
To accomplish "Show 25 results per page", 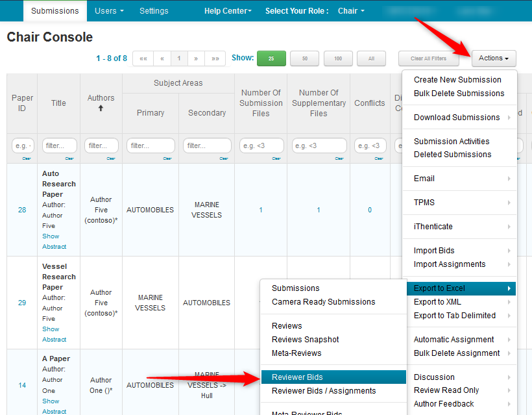I will point(271,58).
